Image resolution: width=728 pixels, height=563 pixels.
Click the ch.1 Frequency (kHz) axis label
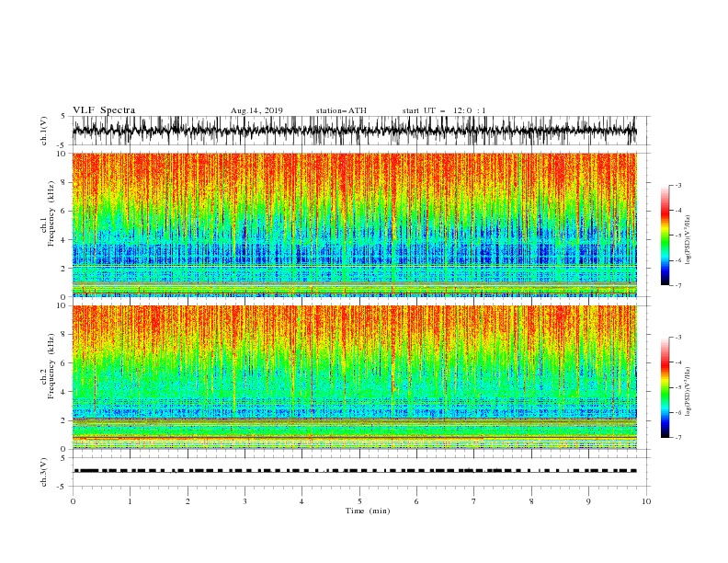tap(48, 213)
